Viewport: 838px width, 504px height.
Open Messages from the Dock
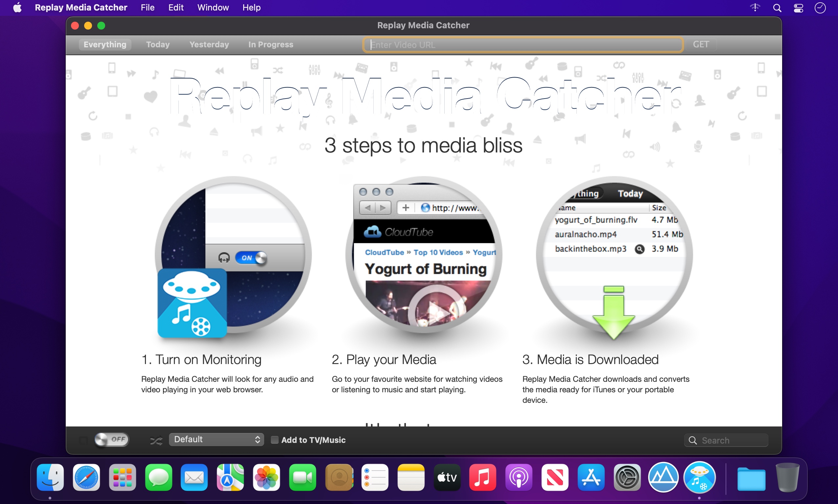coord(158,477)
